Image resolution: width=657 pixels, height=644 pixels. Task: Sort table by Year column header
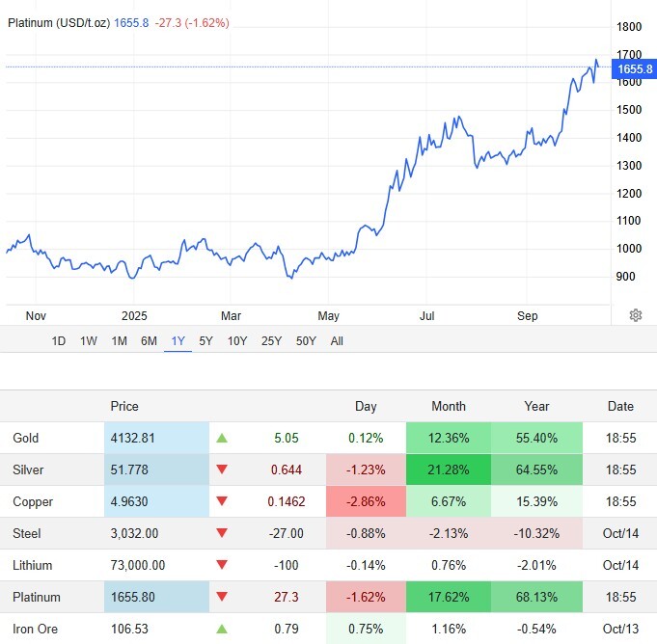(x=536, y=406)
